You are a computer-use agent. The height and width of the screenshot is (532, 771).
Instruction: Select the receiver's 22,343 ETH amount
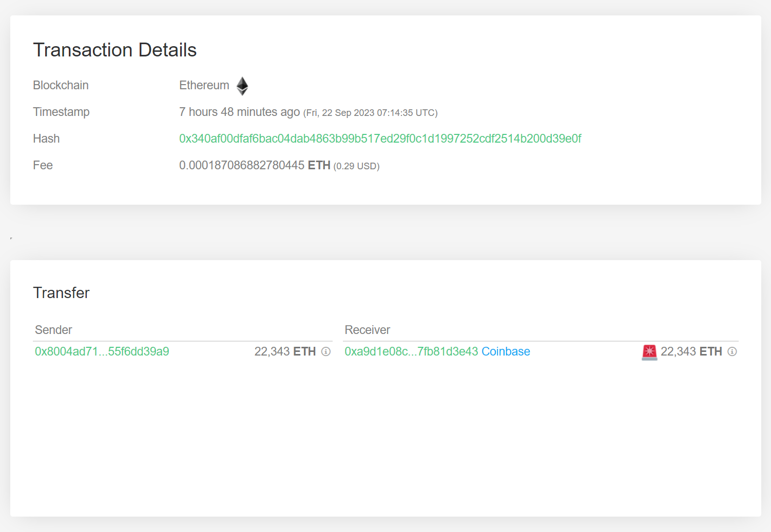click(691, 351)
